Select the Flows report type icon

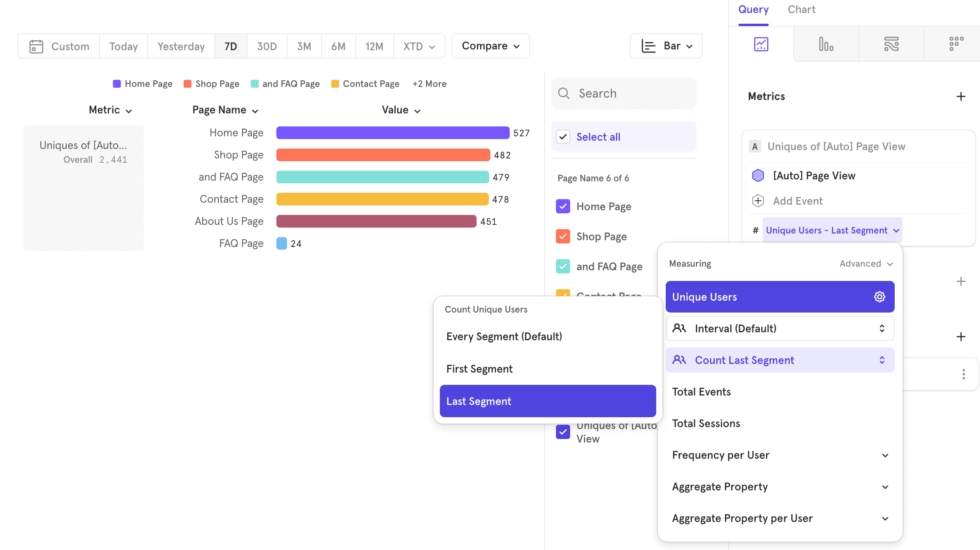(x=891, y=44)
